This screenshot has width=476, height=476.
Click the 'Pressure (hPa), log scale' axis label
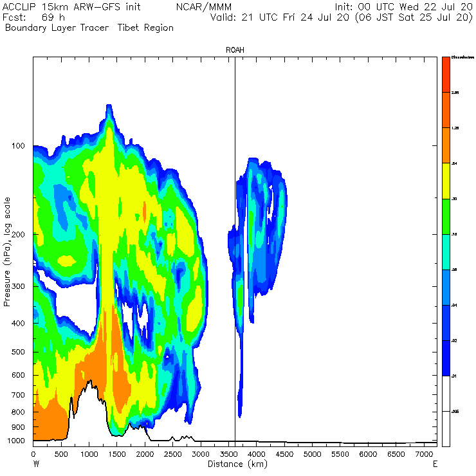coord(7,252)
